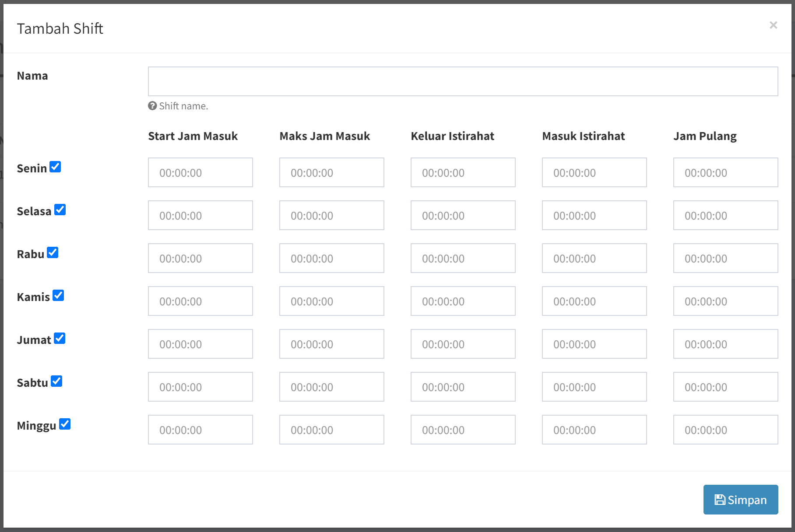Click Minggu Keluar Istirahat time field
Viewport: 795px width, 532px height.
tap(463, 430)
